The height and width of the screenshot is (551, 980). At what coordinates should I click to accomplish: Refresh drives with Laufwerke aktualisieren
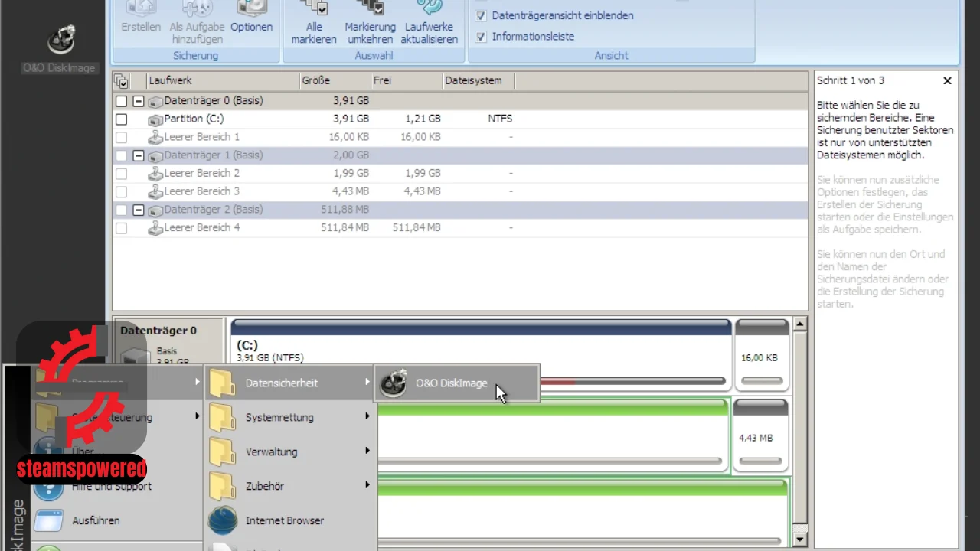tap(430, 23)
